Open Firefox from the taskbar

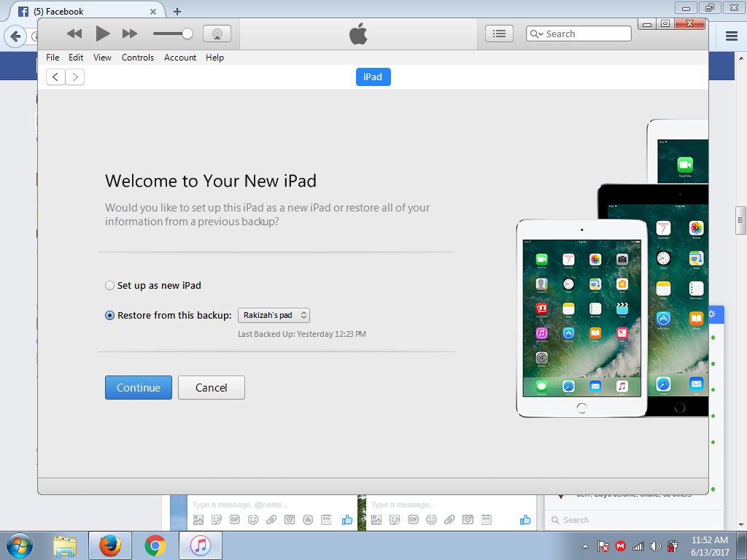[x=109, y=545]
